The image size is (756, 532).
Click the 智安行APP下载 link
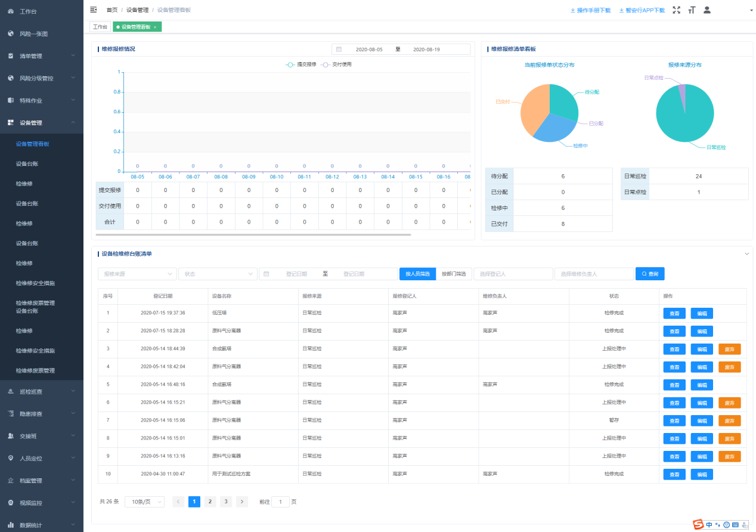642,10
